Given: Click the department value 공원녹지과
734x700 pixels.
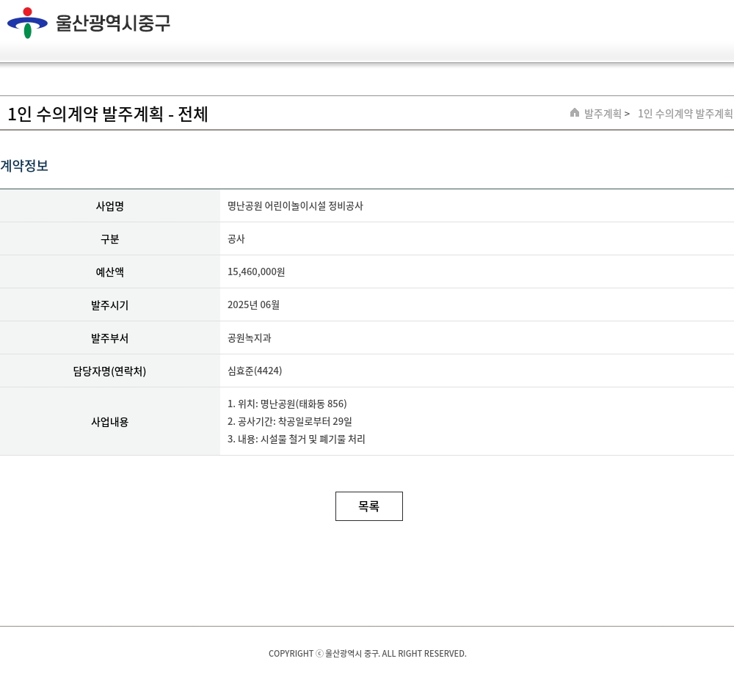Looking at the screenshot, I should pos(250,338).
